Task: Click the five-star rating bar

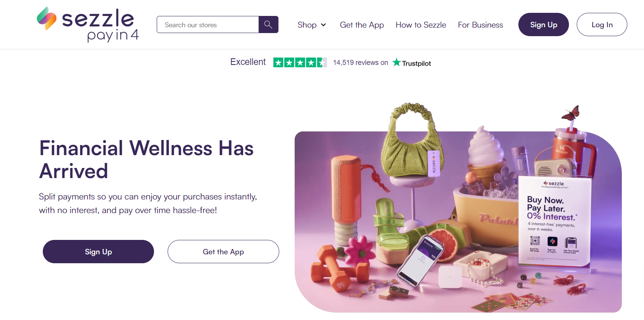Action: pyautogui.click(x=300, y=62)
